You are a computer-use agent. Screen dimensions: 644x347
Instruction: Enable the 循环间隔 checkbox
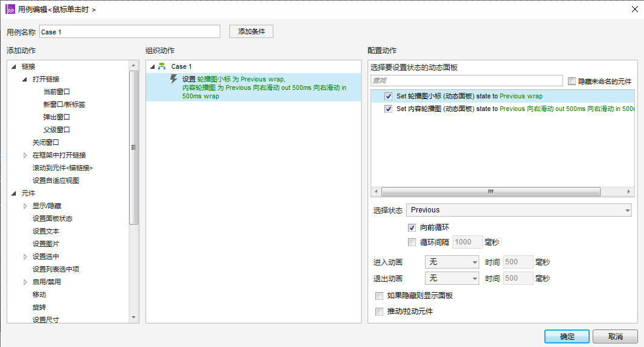point(412,242)
